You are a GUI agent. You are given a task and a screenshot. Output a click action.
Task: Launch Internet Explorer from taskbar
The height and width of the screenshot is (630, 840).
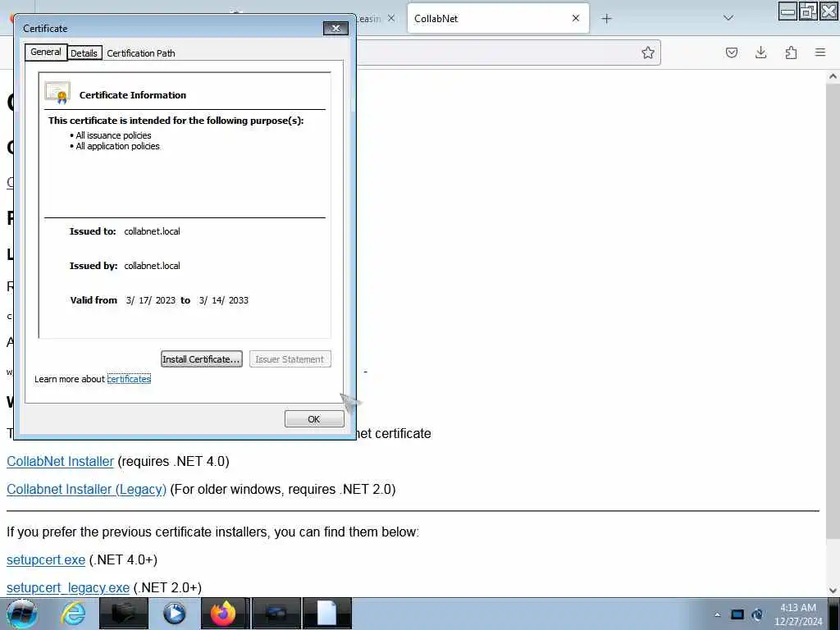coord(73,614)
